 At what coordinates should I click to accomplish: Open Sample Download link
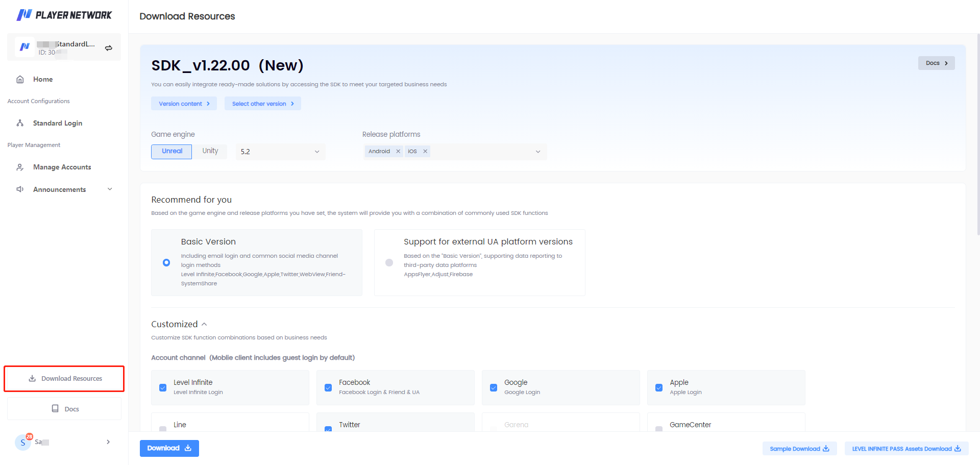point(799,448)
